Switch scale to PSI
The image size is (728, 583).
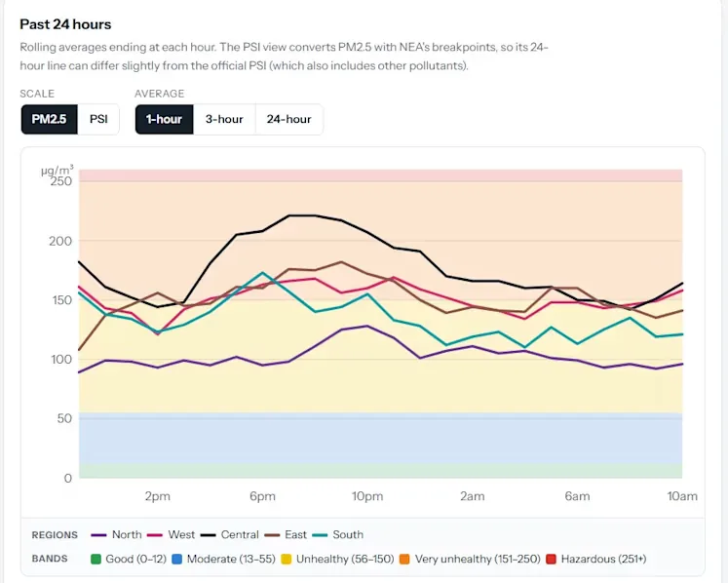click(x=98, y=119)
